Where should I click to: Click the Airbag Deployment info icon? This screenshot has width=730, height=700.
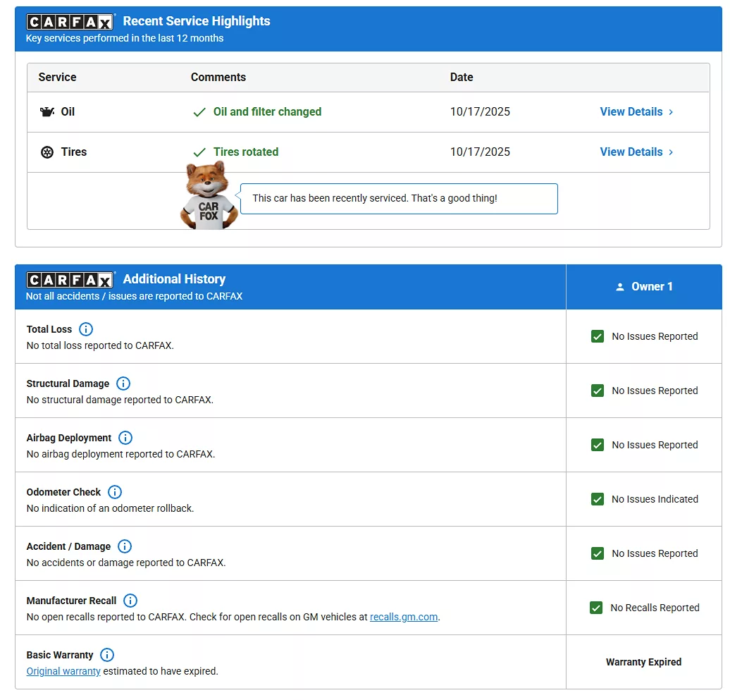[125, 438]
